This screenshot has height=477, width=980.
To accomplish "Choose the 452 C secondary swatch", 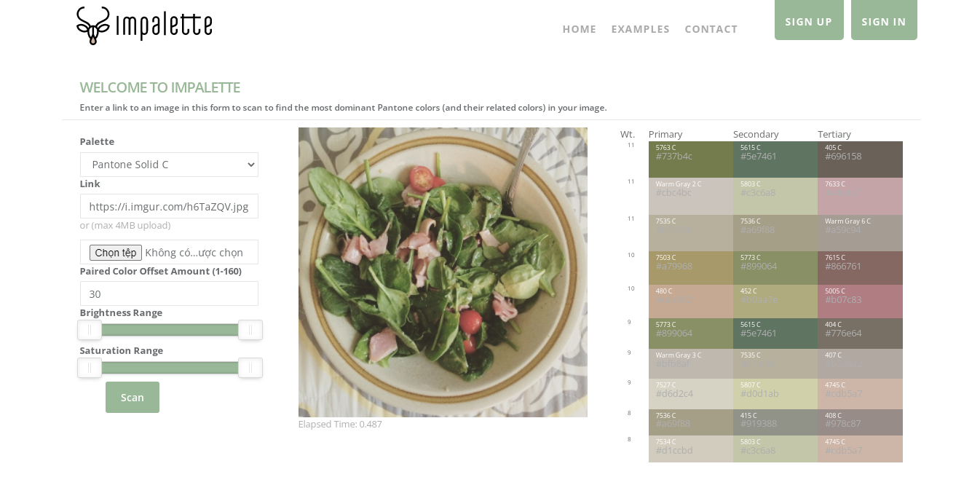I will [x=775, y=301].
